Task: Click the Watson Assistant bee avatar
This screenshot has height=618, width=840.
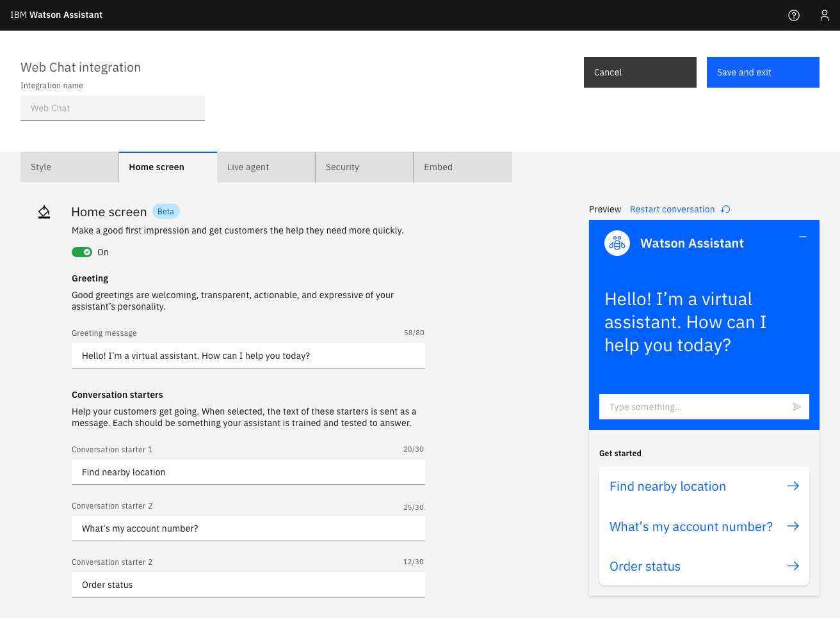Action: pos(617,243)
